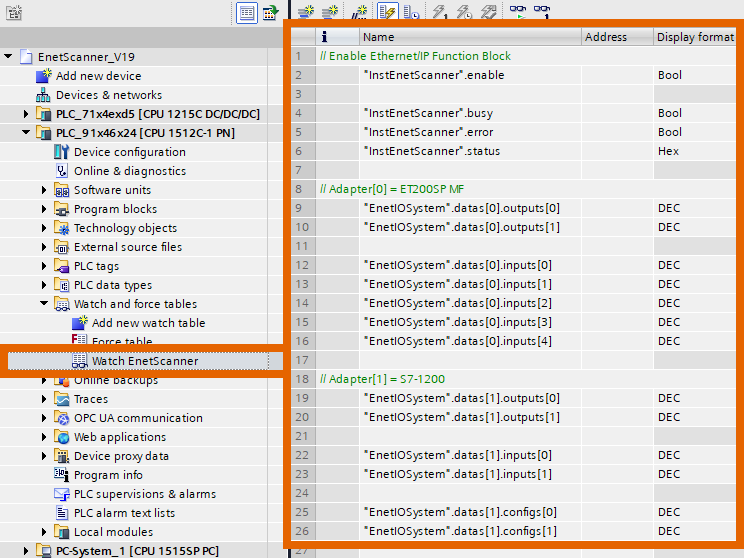Image resolution: width=744 pixels, height=558 pixels.
Task: Expand the PLC_71x4exd5 CPU 1215C node
Action: (x=26, y=114)
